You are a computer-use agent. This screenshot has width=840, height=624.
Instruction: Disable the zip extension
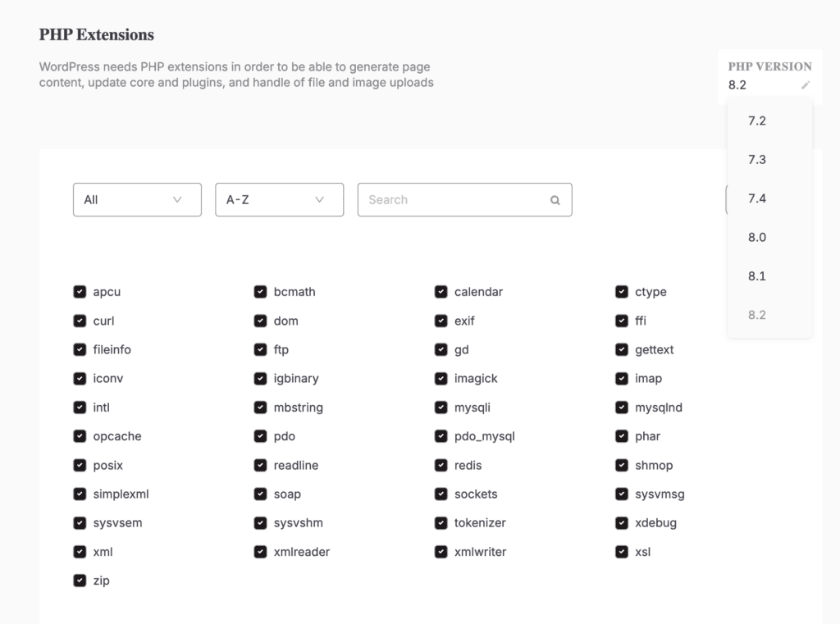80,580
